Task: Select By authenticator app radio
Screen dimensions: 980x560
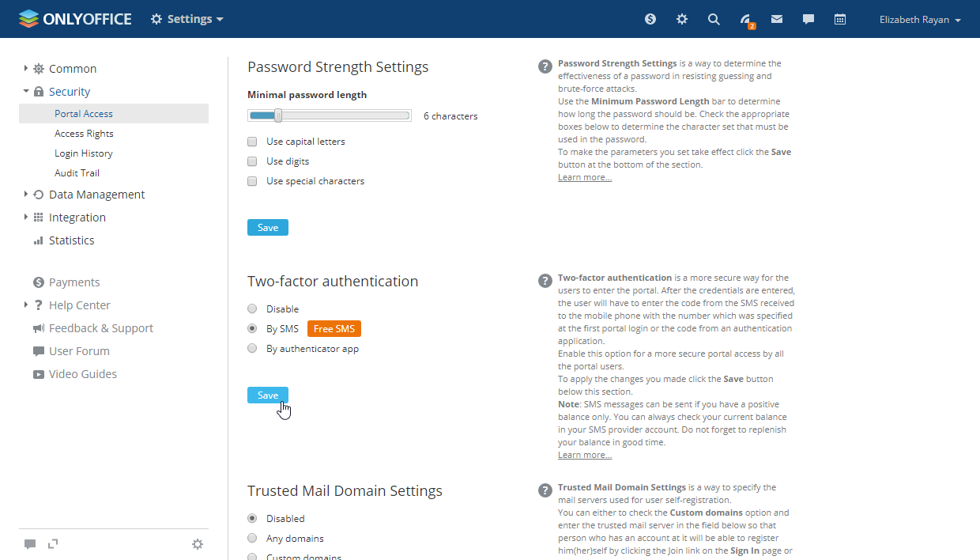Action: [x=252, y=348]
